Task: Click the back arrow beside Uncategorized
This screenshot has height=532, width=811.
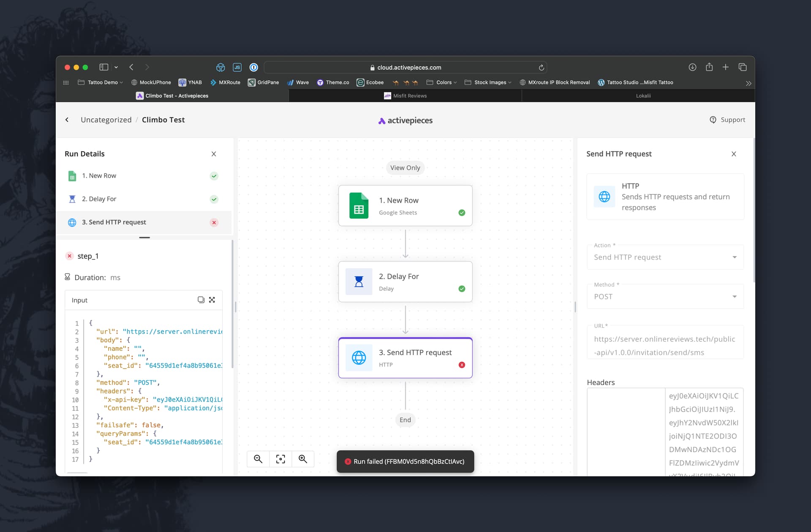Action: click(x=67, y=120)
